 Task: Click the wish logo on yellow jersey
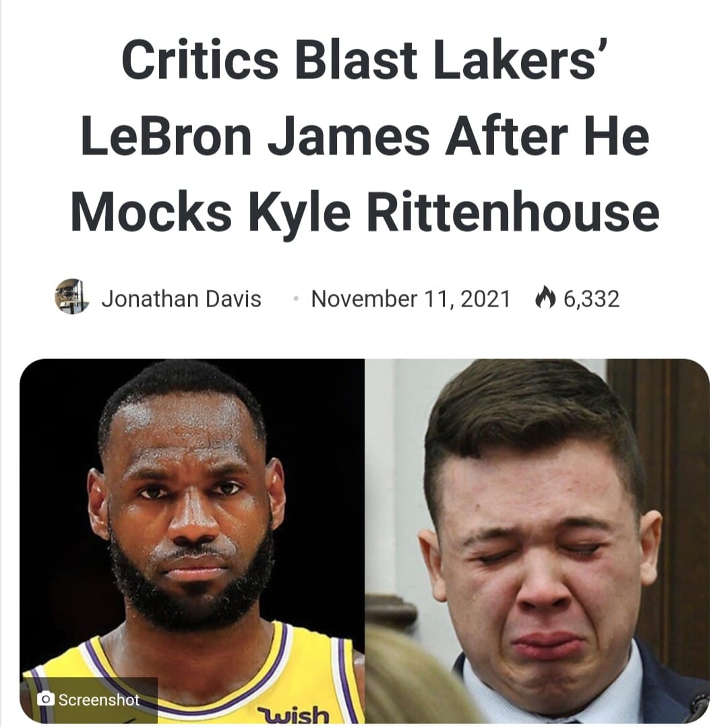293,714
